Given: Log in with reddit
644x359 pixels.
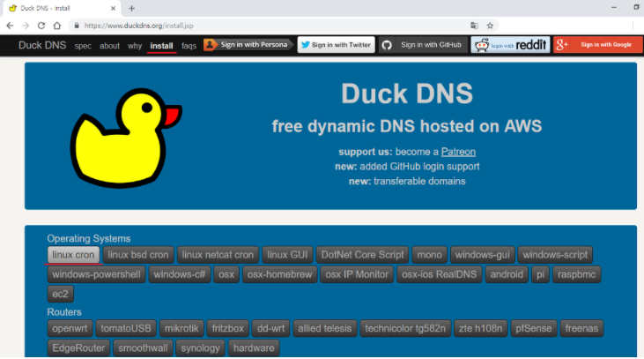Looking at the screenshot, I should 509,45.
